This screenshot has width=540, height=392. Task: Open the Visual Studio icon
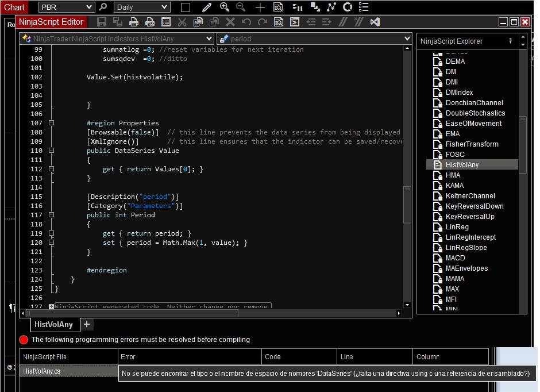375,22
